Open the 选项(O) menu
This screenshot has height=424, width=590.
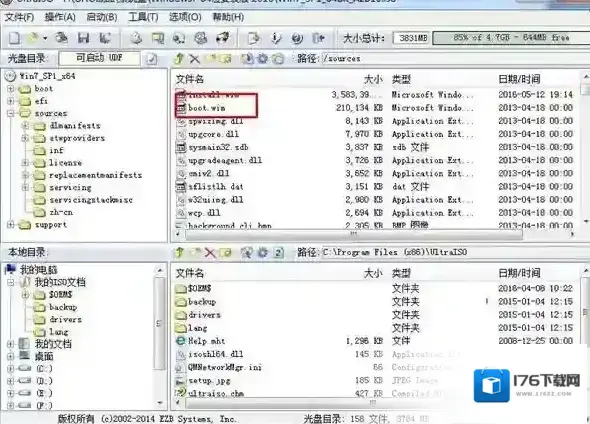click(x=185, y=17)
